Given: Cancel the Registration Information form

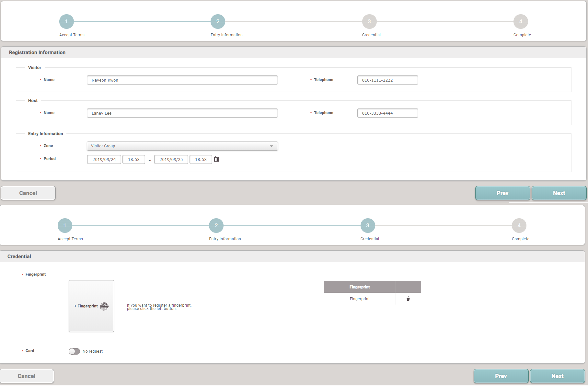Looking at the screenshot, I should (28, 193).
